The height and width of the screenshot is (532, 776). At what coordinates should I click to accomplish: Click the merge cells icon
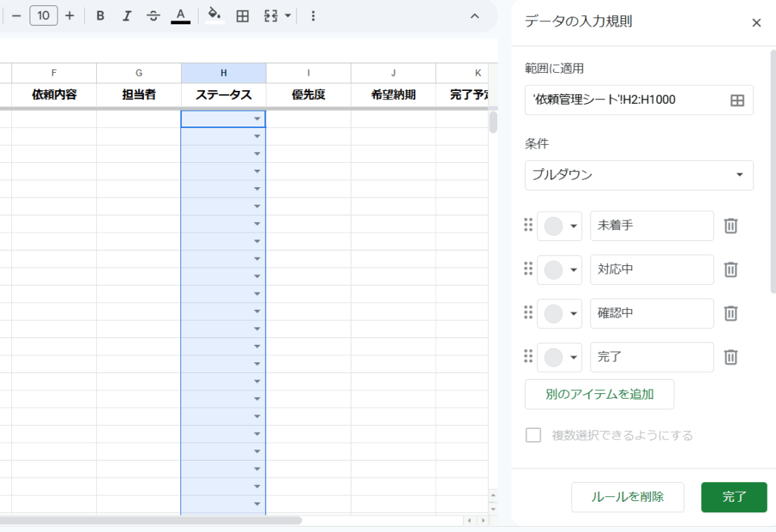coord(271,16)
